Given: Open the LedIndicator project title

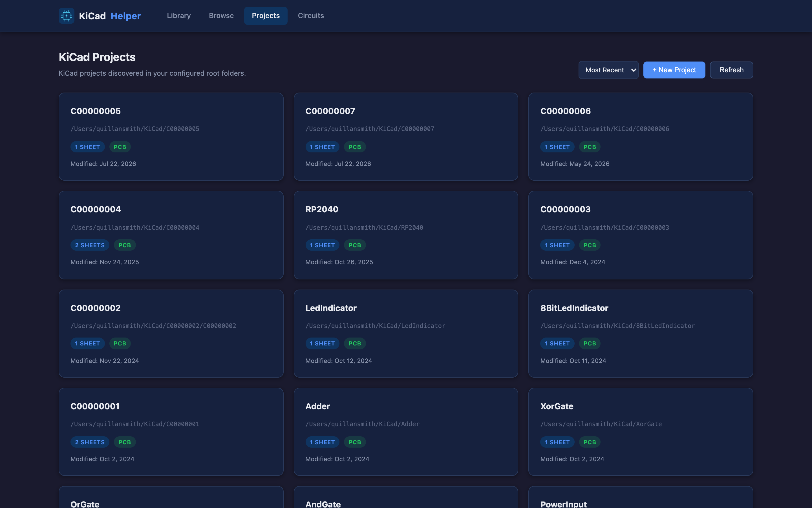Looking at the screenshot, I should (331, 308).
